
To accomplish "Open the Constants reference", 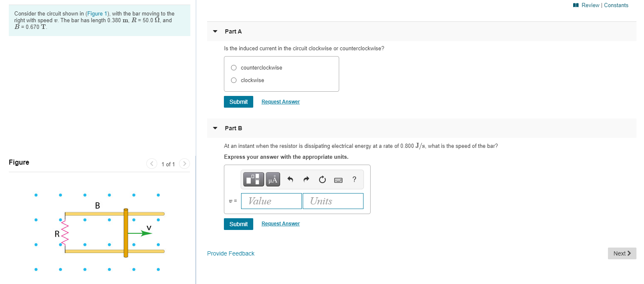I will pyautogui.click(x=616, y=5).
